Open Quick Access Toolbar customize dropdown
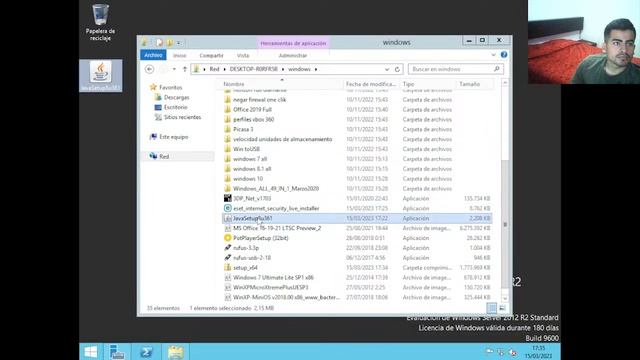640x360 pixels. point(178,42)
